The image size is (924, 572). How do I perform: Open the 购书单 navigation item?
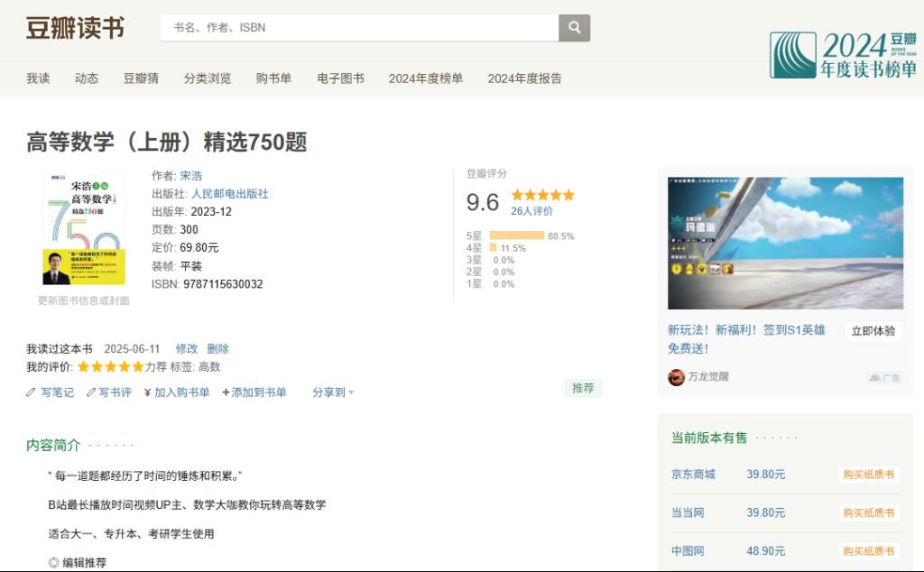(x=273, y=78)
